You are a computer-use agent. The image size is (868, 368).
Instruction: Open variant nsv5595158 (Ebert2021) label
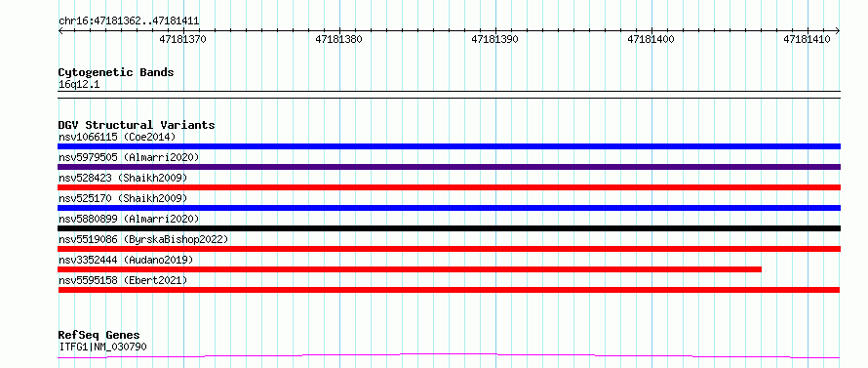[123, 280]
